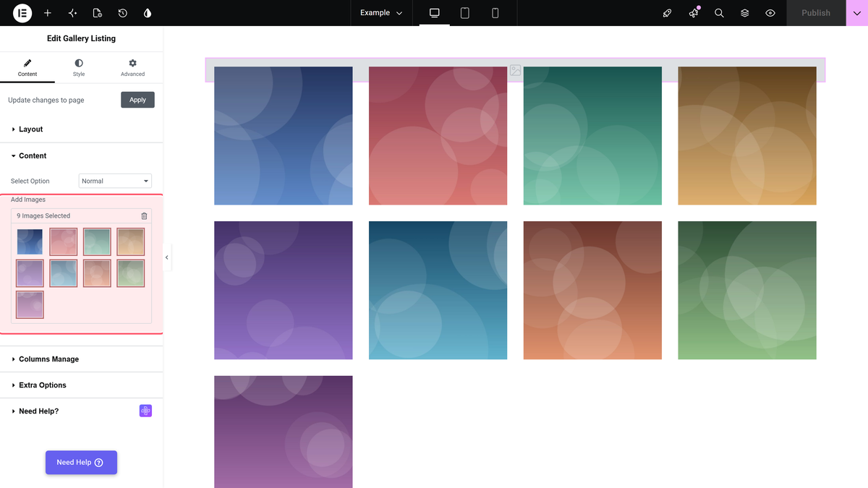Select the golden-brown thumbnail in Add Images

(131, 242)
